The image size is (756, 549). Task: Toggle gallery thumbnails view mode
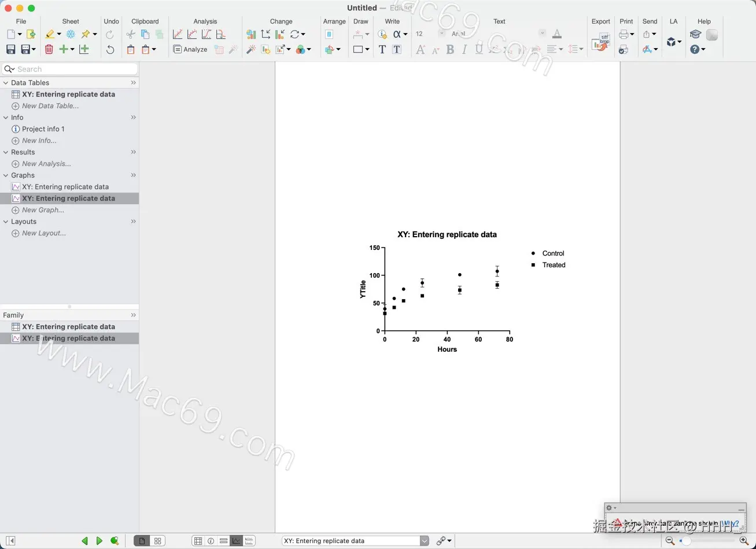[157, 541]
